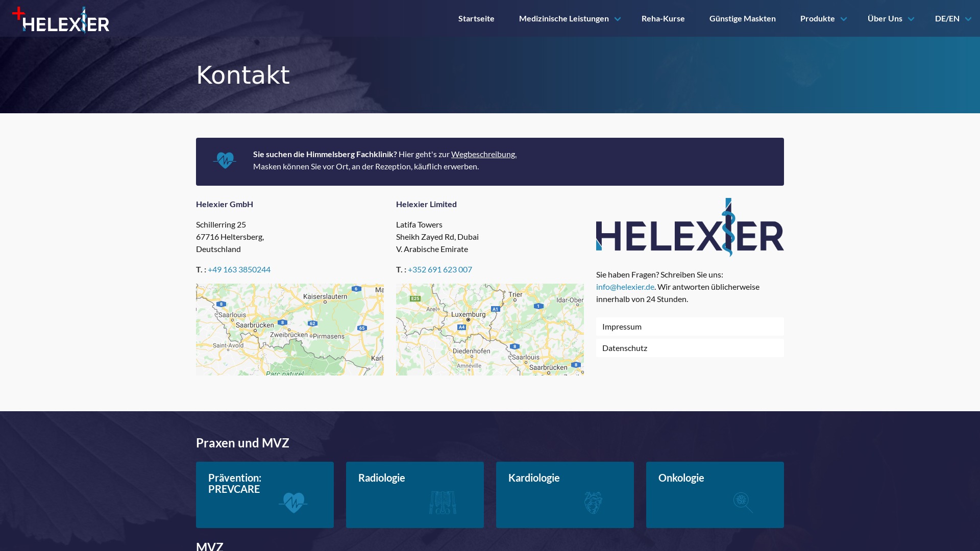Click the heart pulse icon on PREVCARE card
The image size is (980, 551).
tap(293, 503)
